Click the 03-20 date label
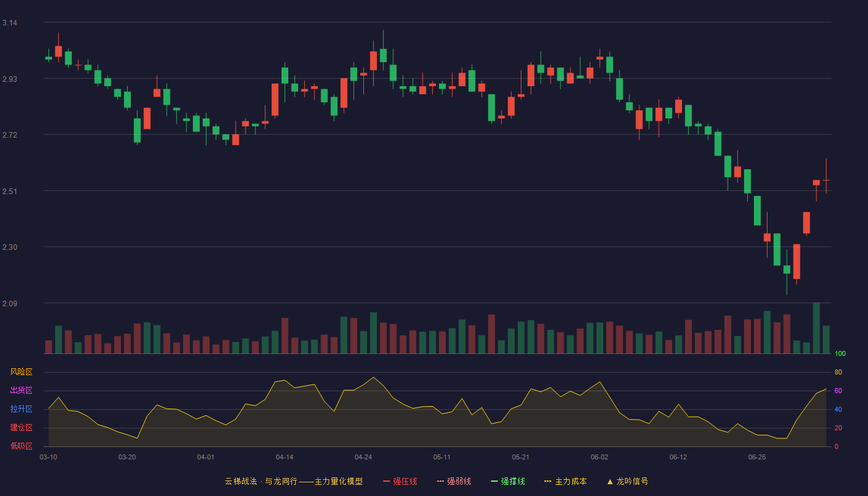 [x=127, y=457]
